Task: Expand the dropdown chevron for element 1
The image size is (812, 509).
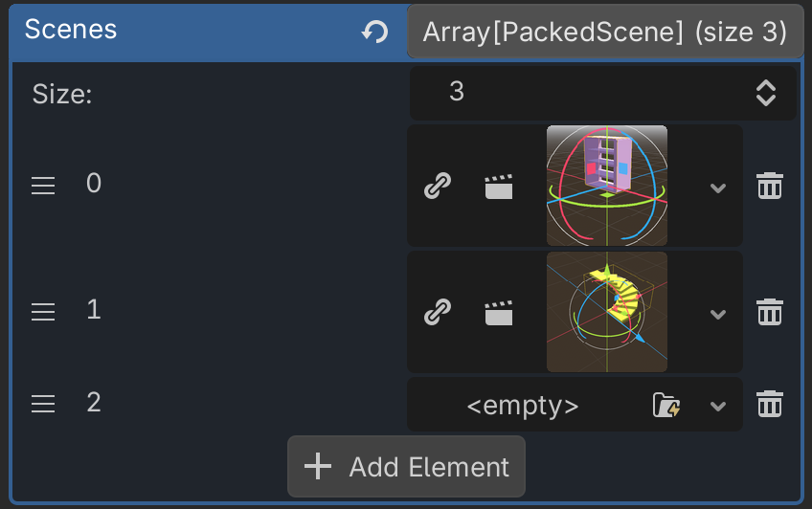Action: tap(718, 314)
